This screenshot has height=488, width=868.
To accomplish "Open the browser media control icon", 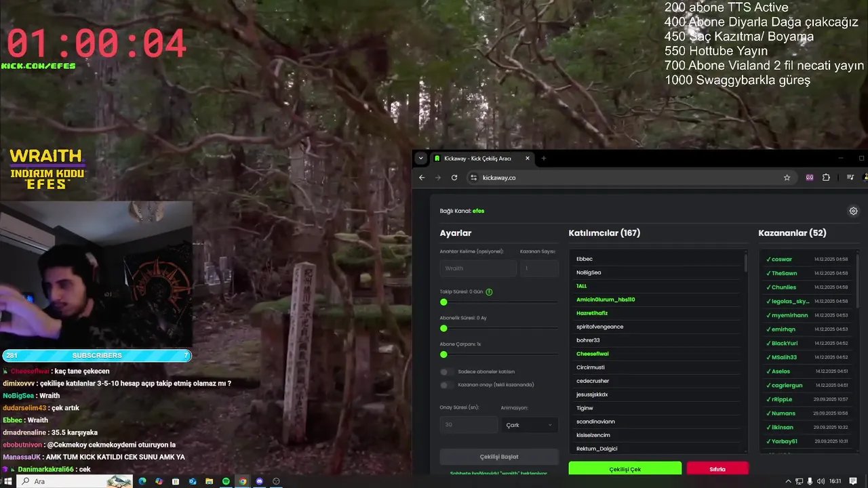I will click(850, 178).
